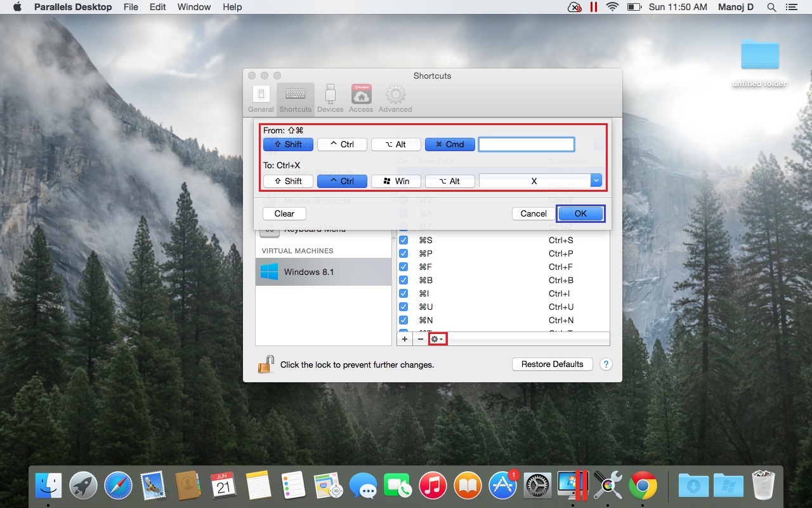Open the Access preferences pane
This screenshot has width=812, height=508.
click(x=361, y=98)
